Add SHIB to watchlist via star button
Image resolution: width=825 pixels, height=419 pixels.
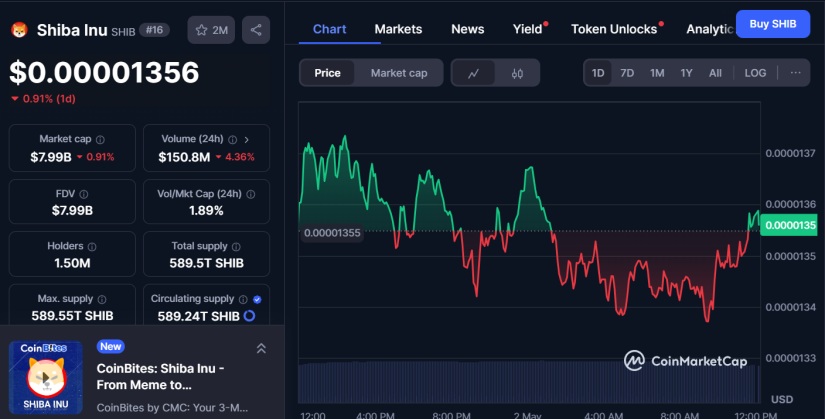tap(211, 30)
